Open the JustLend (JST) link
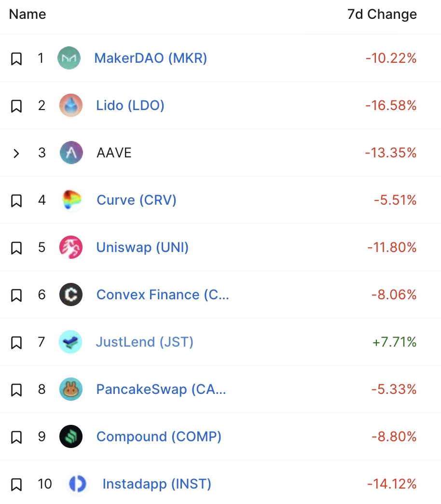This screenshot has width=441, height=504. [x=144, y=342]
